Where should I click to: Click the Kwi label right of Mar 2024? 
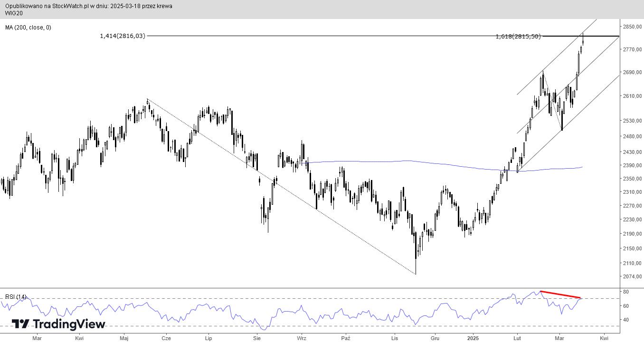coord(79,338)
